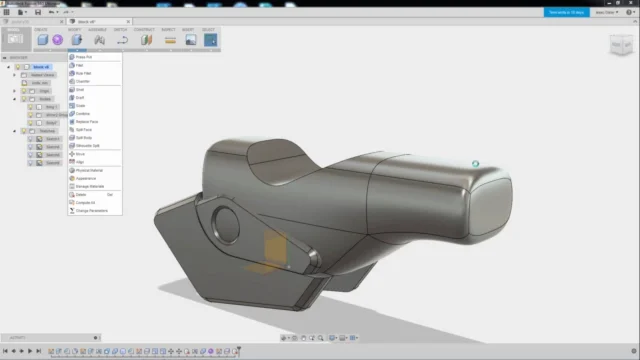Click the Redo arrow in the top bar
The width and height of the screenshot is (640, 360).
point(65,12)
